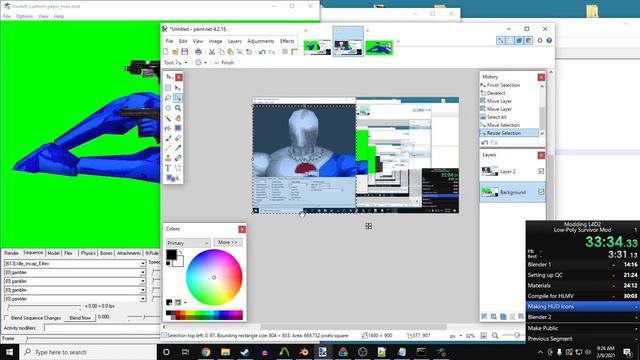Click the Finish button
The image size is (640, 360).
click(x=224, y=62)
